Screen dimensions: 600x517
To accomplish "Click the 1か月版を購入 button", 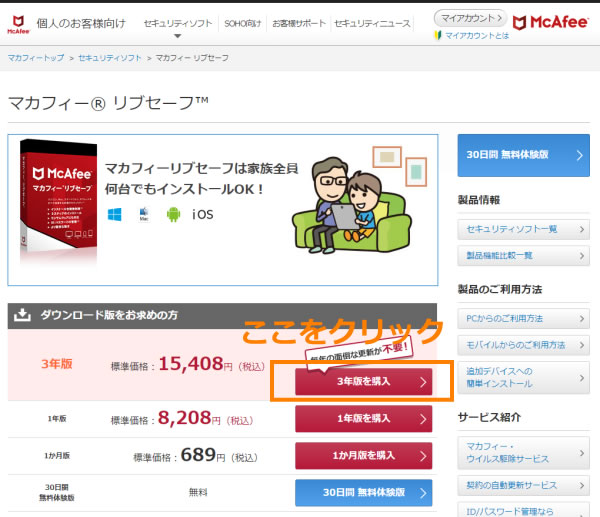I will [364, 455].
